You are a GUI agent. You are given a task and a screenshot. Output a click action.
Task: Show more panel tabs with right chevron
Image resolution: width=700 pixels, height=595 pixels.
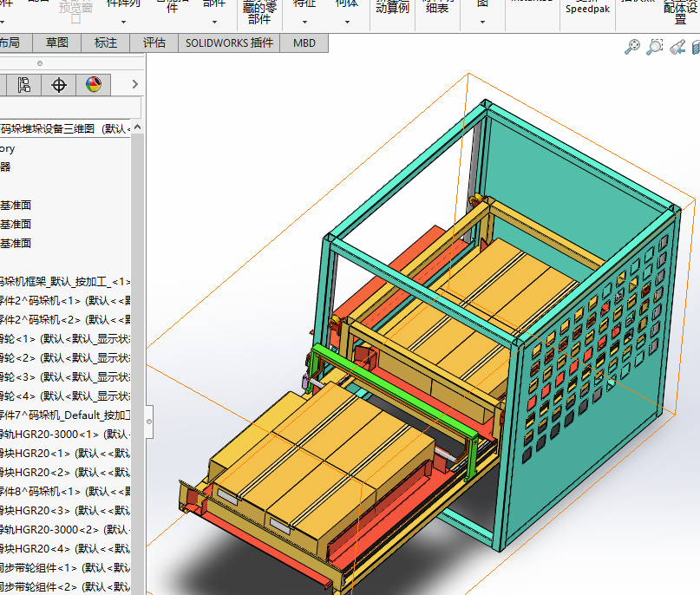pyautogui.click(x=134, y=84)
